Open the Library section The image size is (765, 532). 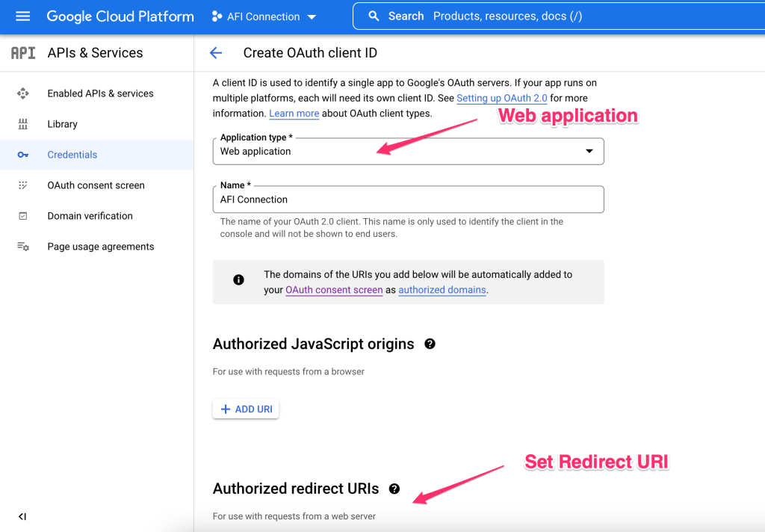pyautogui.click(x=62, y=123)
